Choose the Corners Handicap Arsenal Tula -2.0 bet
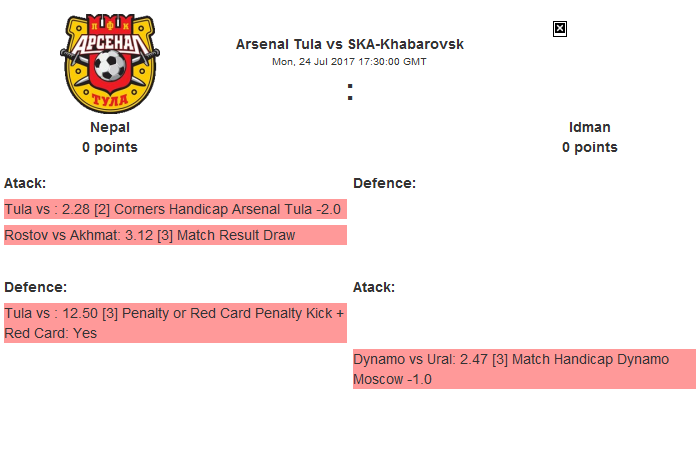700x460 pixels. point(175,209)
